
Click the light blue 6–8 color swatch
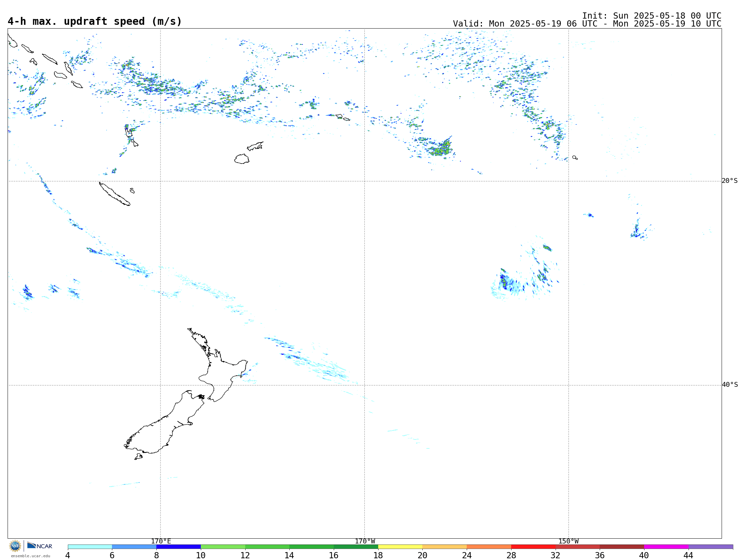pos(134,547)
